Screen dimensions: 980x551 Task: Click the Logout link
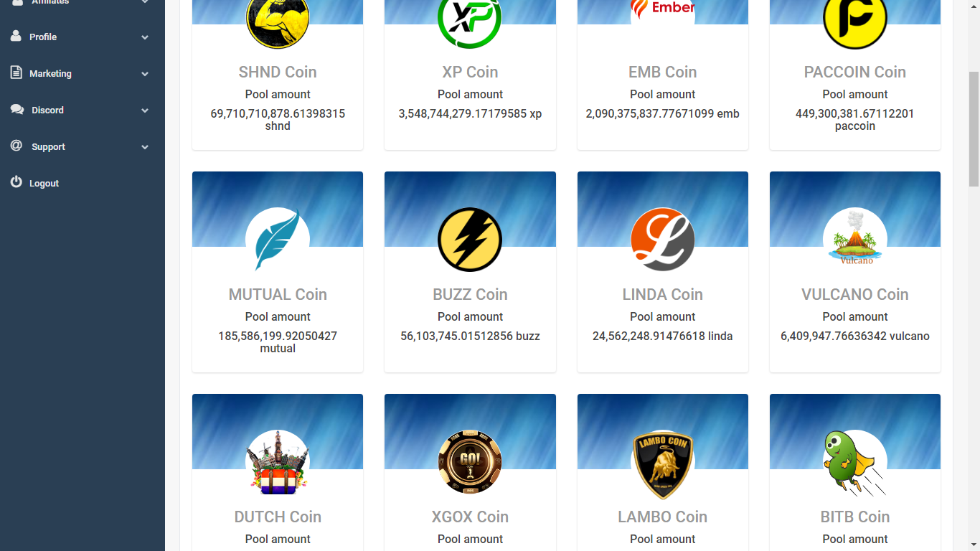(44, 184)
